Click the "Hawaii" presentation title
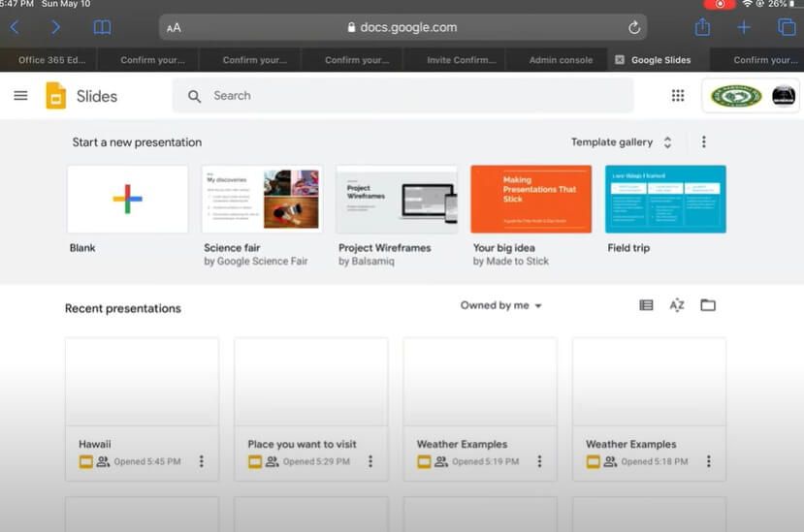The image size is (804, 532). (x=95, y=445)
